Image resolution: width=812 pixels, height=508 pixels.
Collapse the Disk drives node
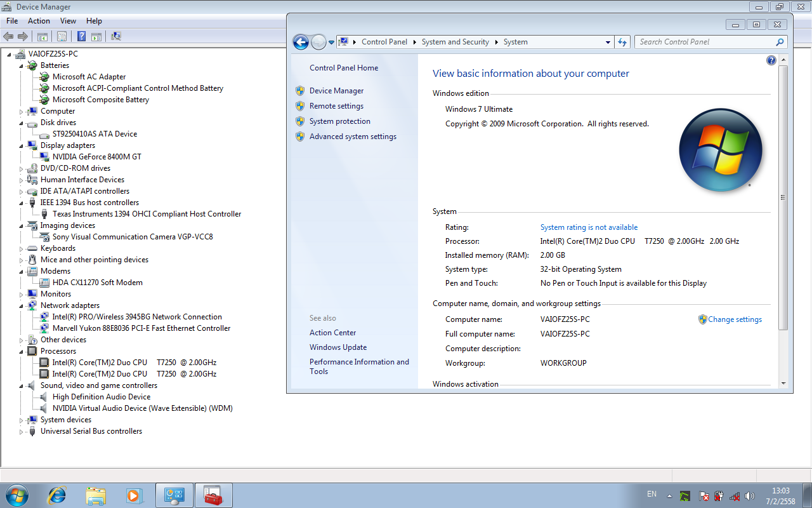pos(21,123)
